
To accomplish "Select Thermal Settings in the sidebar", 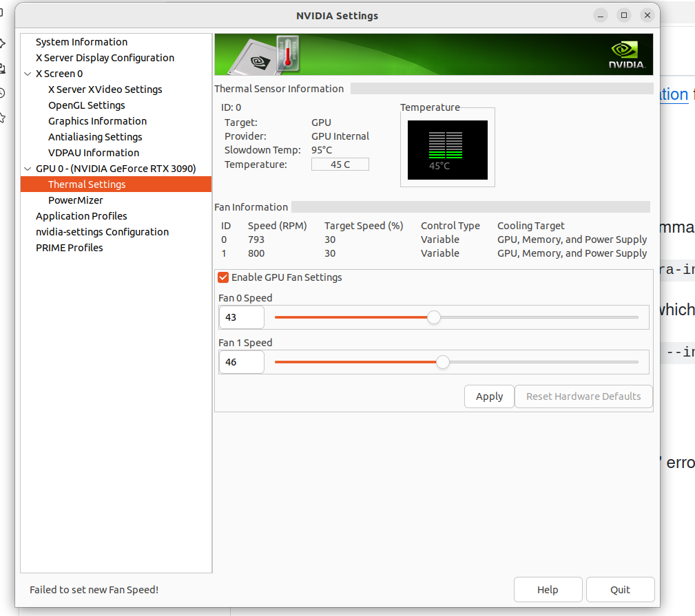I will 116,184.
